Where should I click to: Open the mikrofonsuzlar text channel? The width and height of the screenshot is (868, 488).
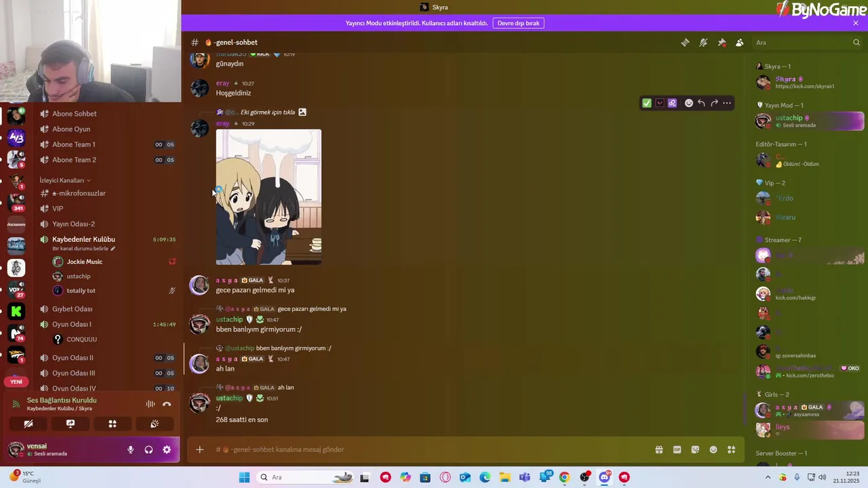[107, 193]
